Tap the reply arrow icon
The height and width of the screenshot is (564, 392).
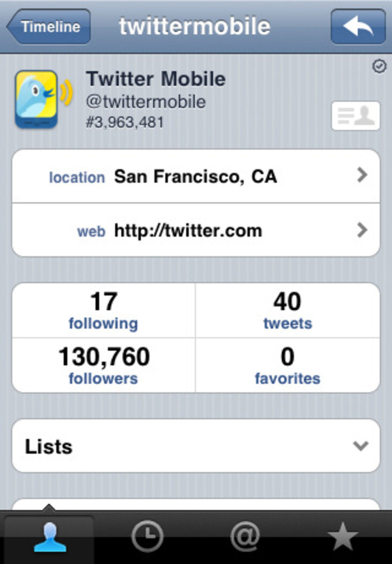358,26
